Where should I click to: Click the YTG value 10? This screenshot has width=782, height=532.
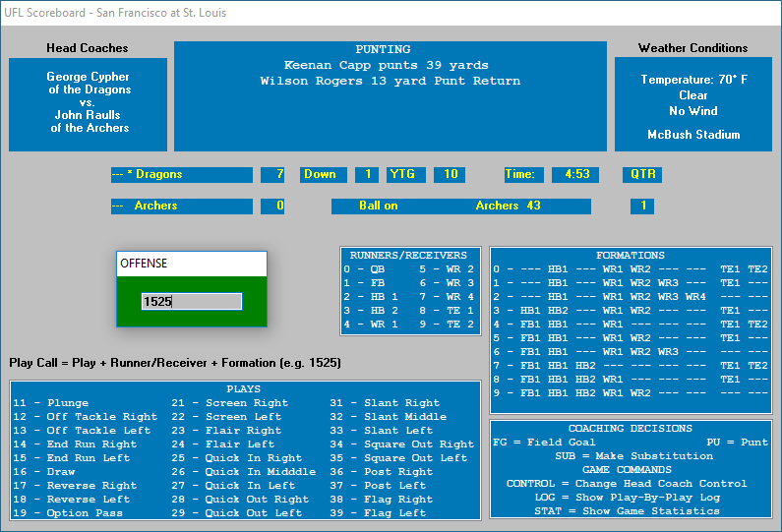click(449, 175)
